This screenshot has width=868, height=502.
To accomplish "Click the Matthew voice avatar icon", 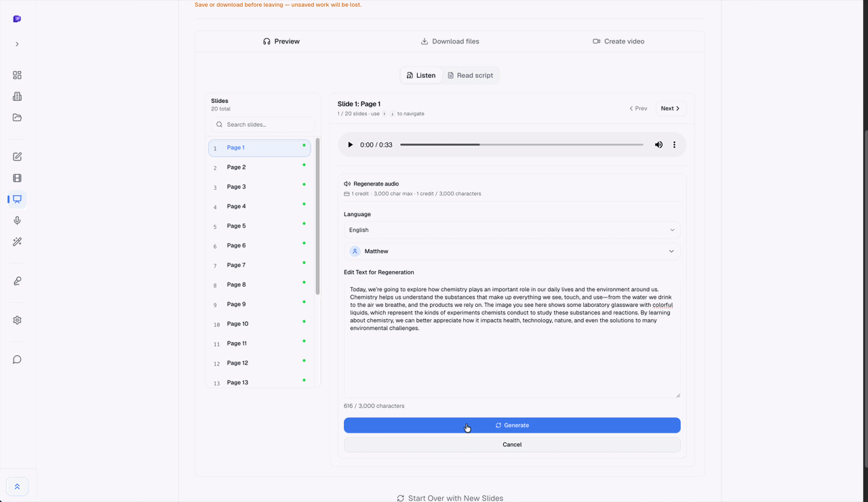I will [355, 251].
